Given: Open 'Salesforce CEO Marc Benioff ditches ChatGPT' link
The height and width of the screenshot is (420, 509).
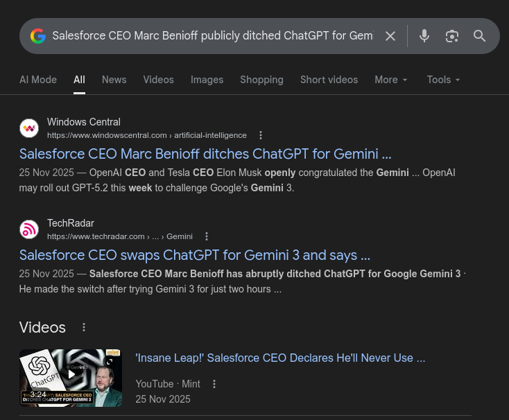Looking at the screenshot, I should point(205,154).
